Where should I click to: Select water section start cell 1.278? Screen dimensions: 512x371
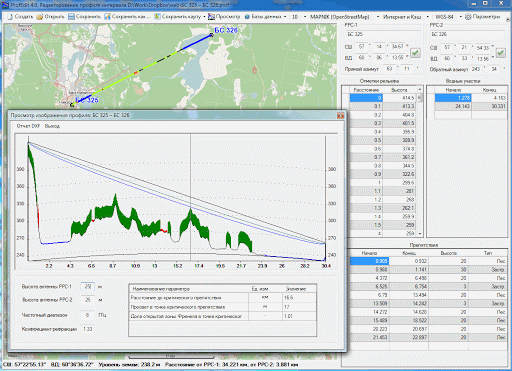(453, 98)
